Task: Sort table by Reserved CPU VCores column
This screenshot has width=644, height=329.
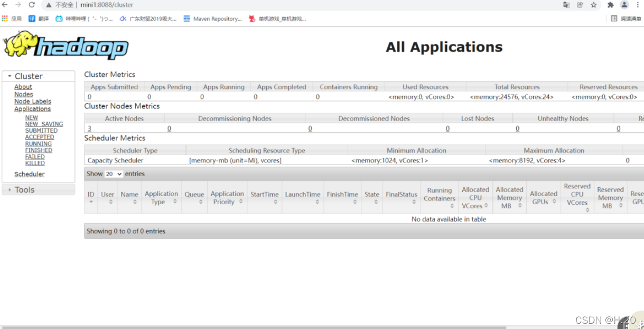Action: pyautogui.click(x=577, y=198)
